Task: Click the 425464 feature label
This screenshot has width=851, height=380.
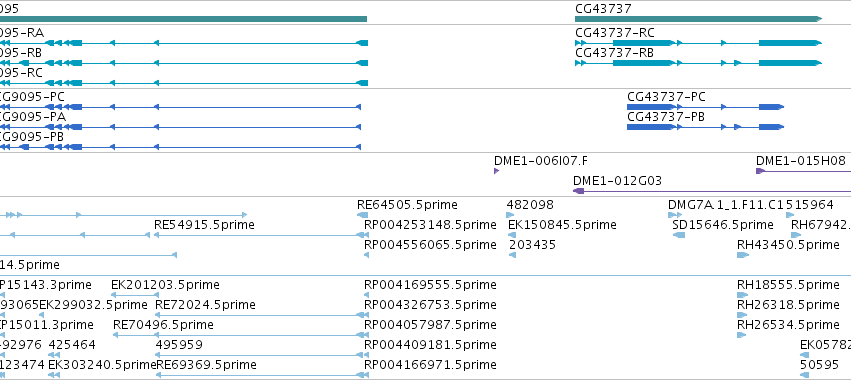Action: 72,345
